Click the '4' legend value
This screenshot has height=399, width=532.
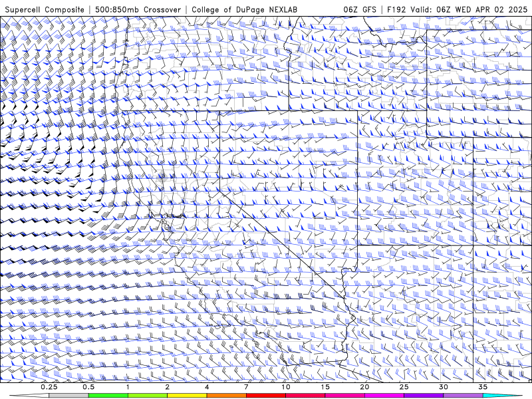click(207, 387)
